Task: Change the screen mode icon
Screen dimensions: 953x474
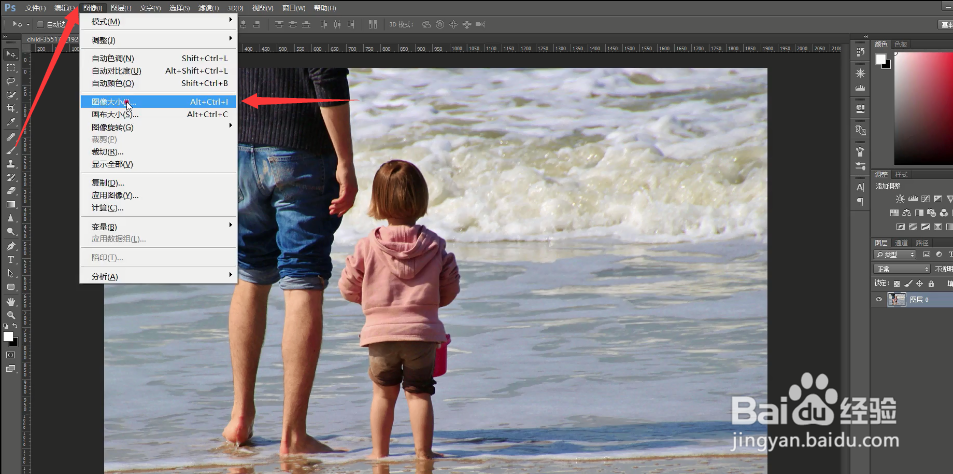Action: coord(11,368)
